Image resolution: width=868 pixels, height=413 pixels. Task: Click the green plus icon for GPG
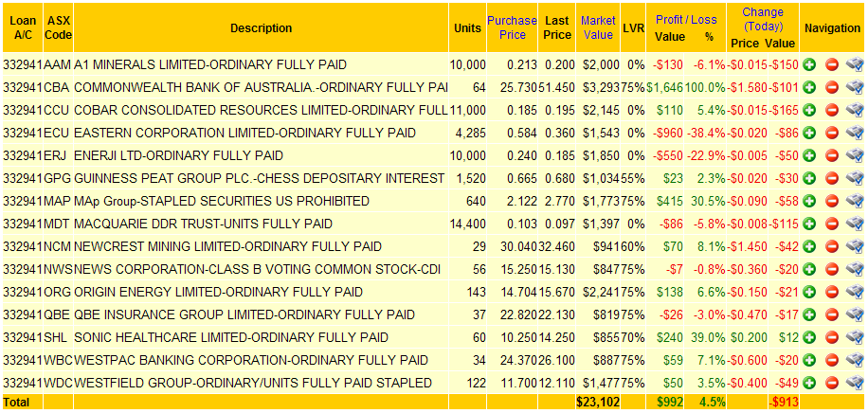(x=809, y=178)
